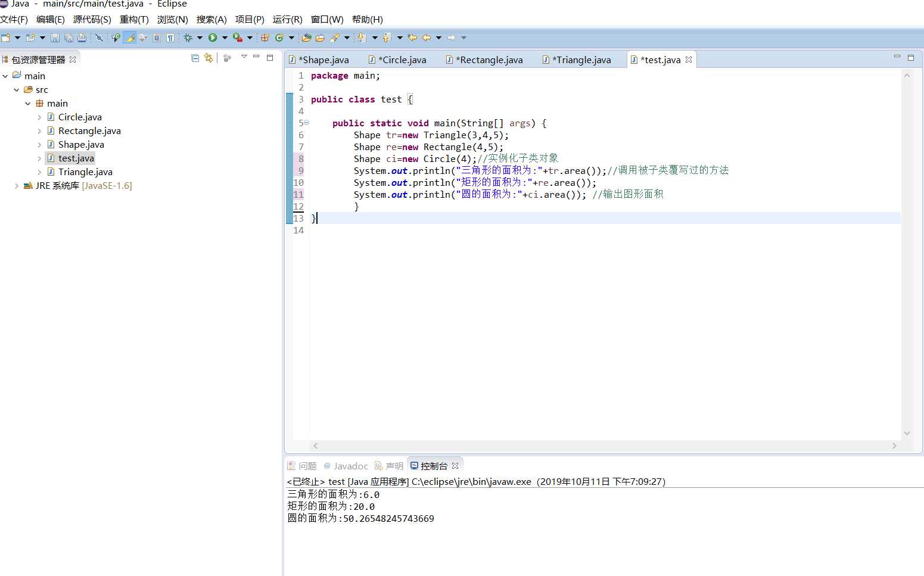Click the Run external tools icon
The height and width of the screenshot is (576, 924).
(x=238, y=38)
